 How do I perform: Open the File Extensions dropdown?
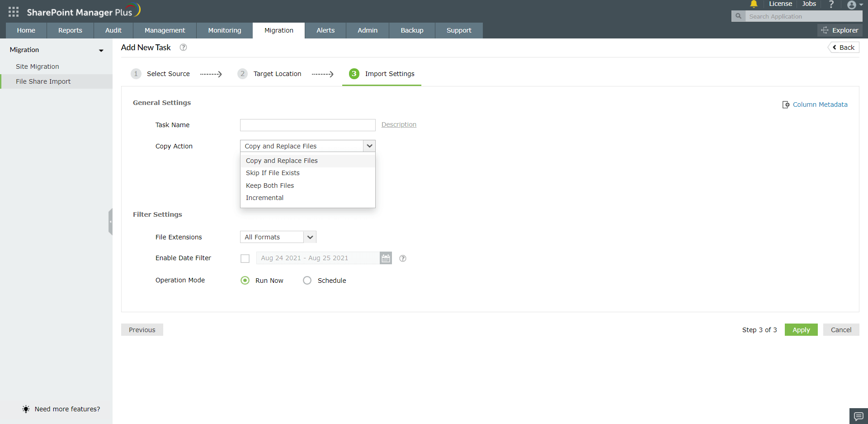click(x=278, y=237)
